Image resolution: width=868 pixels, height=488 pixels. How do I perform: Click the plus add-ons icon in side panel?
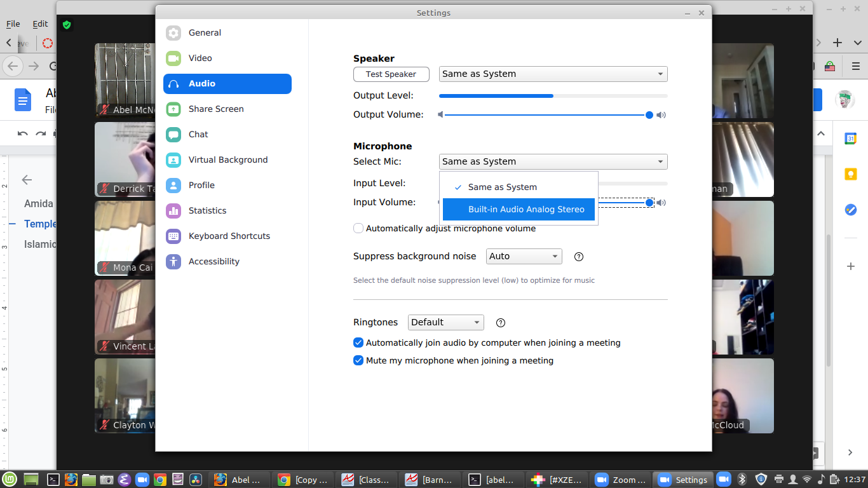click(851, 266)
